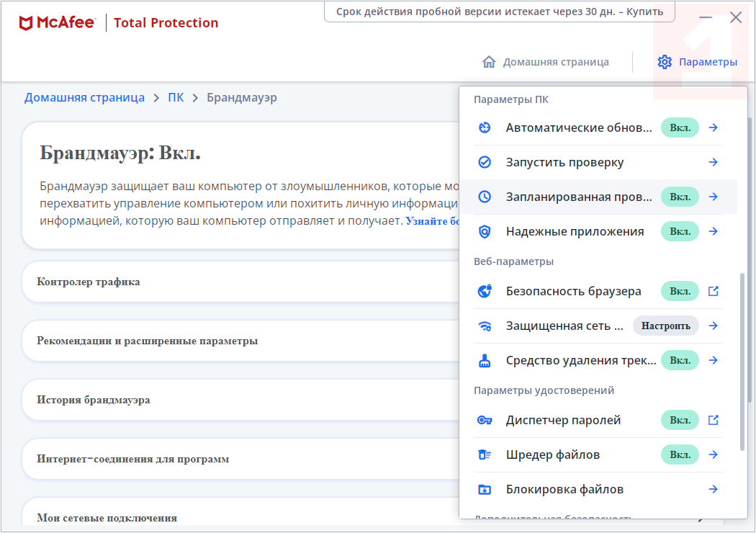Screen dimensions: 756x533
Task: Click the Run scan checkmark icon
Action: [485, 162]
